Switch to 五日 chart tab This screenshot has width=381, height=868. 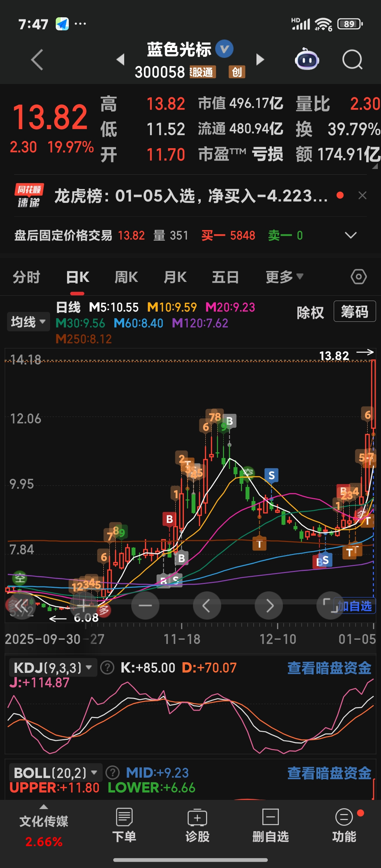pyautogui.click(x=225, y=277)
